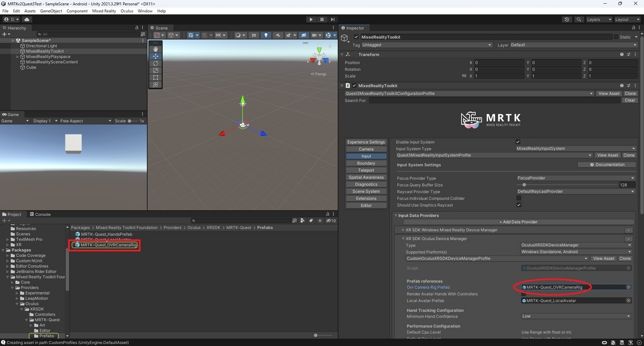Select the Transform tool in Scene overlay
The height and width of the screenshot is (346, 644).
[156, 84]
